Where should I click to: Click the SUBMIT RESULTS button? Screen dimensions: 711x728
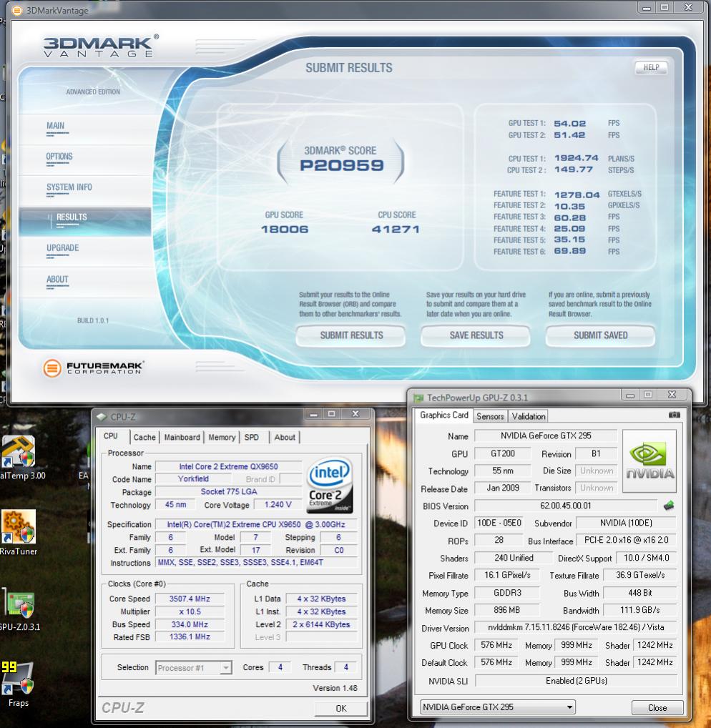click(x=351, y=335)
